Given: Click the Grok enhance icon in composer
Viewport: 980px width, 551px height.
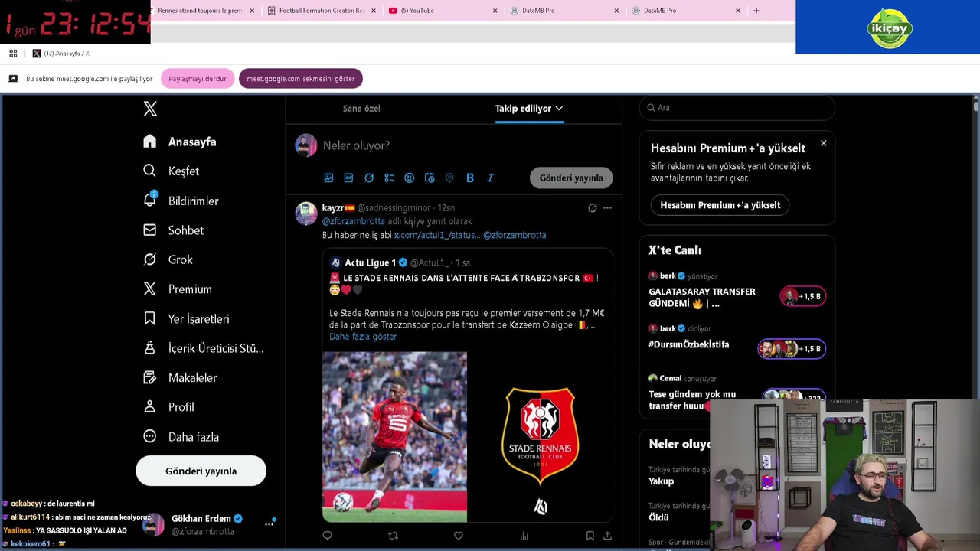Looking at the screenshot, I should (369, 178).
